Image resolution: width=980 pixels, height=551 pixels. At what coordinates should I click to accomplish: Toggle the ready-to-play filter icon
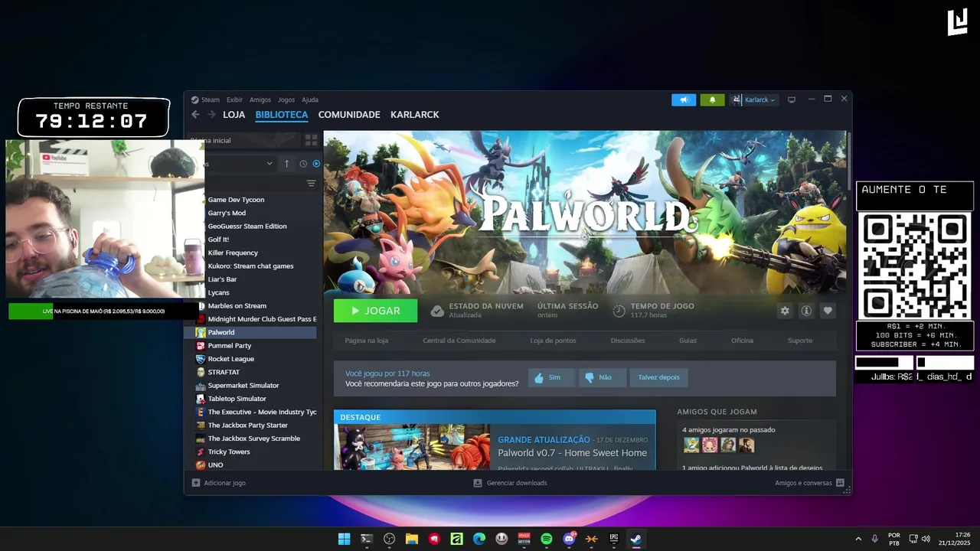[316, 164]
